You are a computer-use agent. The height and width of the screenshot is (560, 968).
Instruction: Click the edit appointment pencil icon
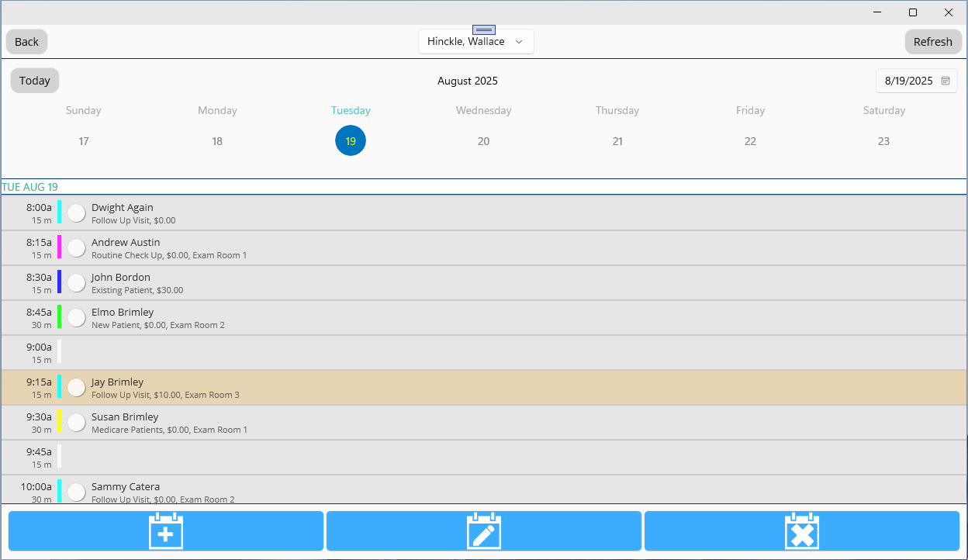[484, 531]
